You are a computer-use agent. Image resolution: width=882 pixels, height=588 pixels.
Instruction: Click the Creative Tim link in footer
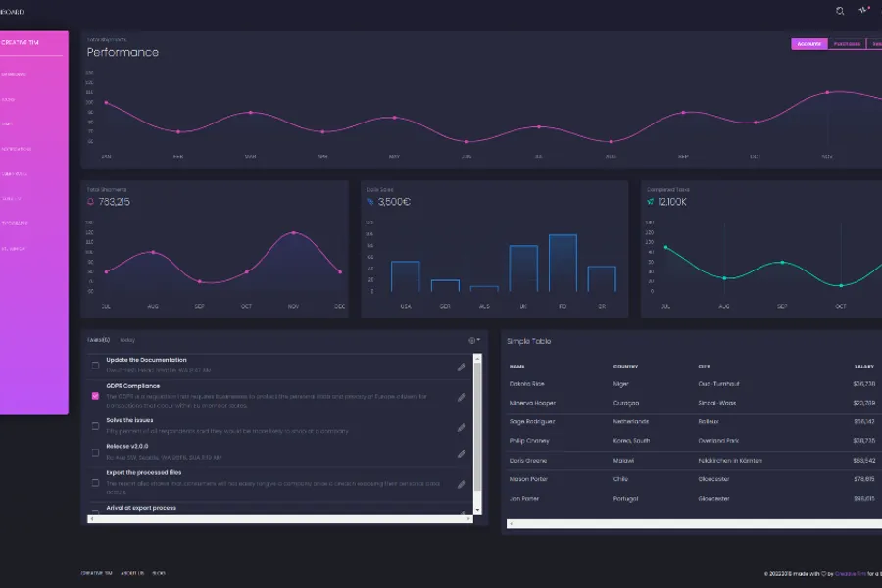pyautogui.click(x=95, y=573)
